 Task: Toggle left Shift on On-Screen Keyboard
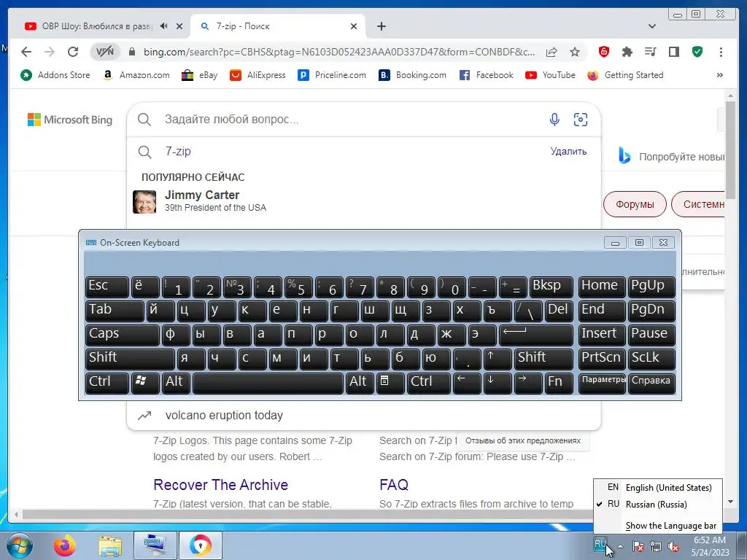click(130, 359)
